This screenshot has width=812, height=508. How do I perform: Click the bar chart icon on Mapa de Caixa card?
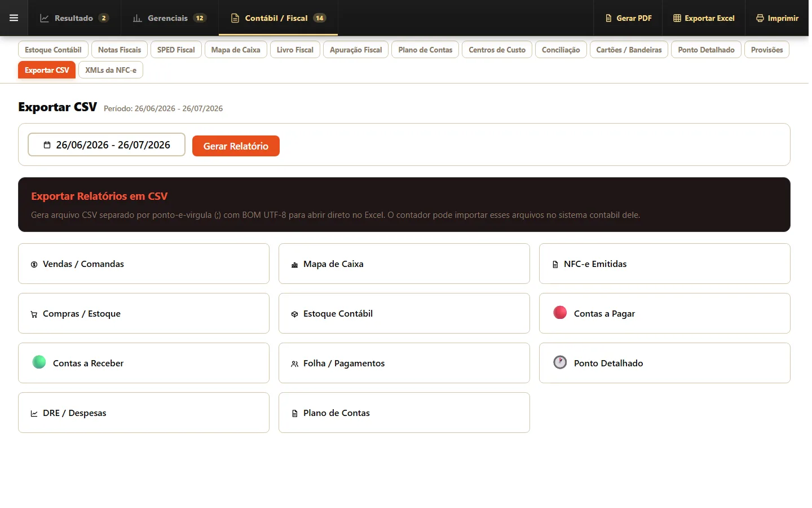coord(294,264)
